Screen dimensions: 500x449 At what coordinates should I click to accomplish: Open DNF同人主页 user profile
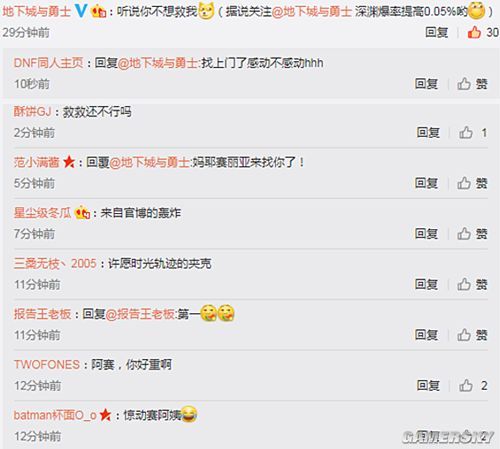pyautogui.click(x=48, y=63)
